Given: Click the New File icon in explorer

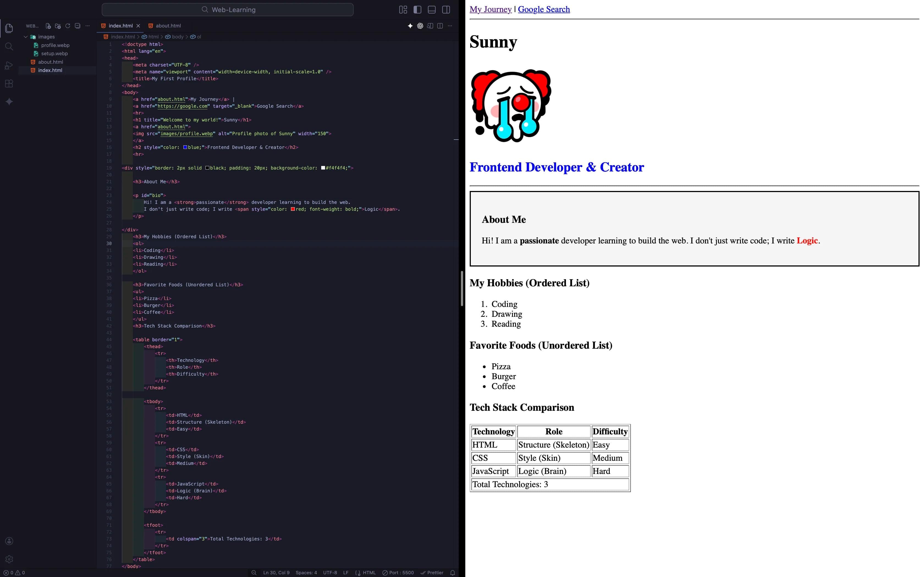Looking at the screenshot, I should click(x=48, y=26).
